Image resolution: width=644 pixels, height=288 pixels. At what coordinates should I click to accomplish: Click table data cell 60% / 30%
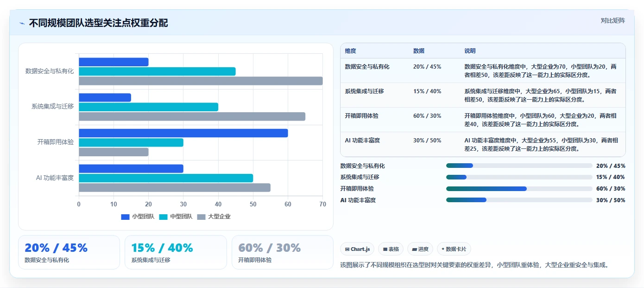427,116
